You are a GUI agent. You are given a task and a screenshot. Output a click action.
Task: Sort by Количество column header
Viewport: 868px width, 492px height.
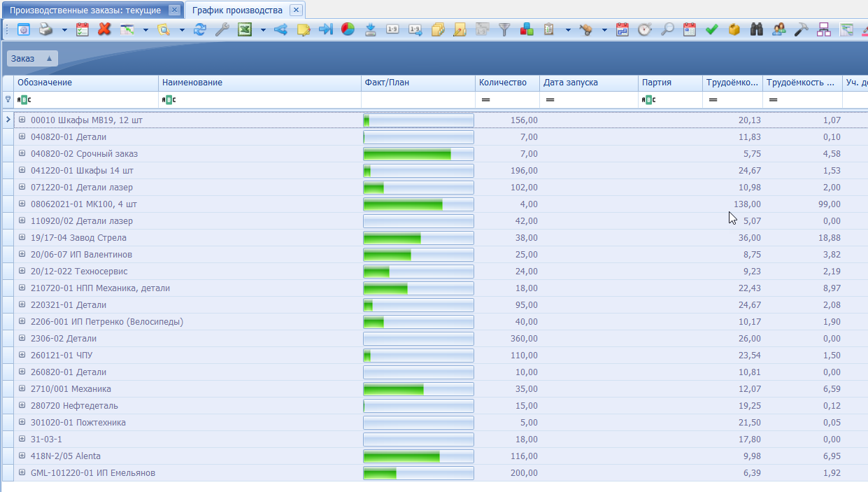[x=502, y=83]
